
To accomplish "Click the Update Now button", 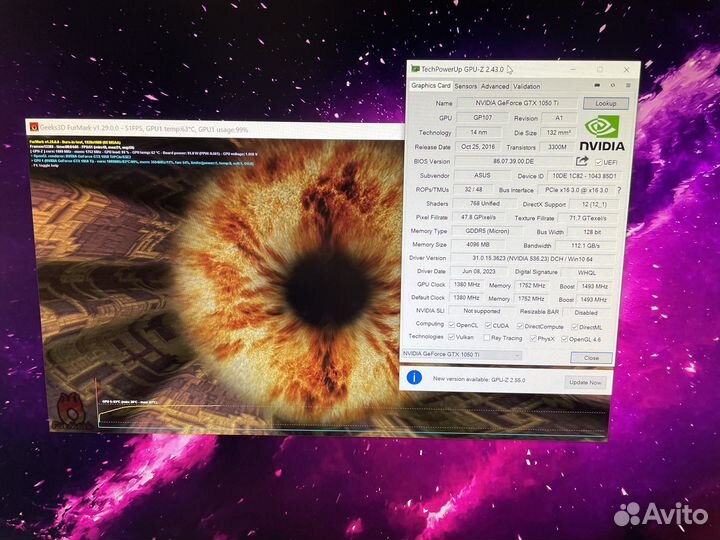I will pos(585,381).
